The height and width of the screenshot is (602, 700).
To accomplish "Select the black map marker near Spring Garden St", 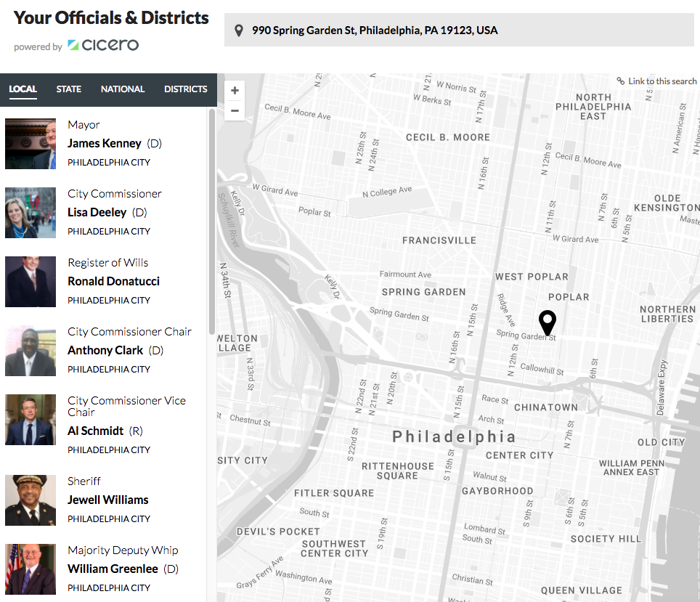I will point(547,321).
